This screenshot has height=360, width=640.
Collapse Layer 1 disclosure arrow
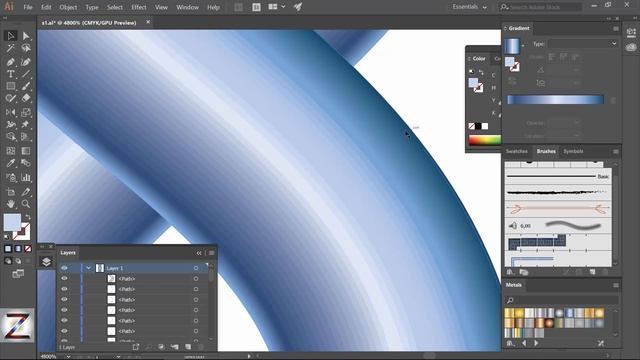pos(89,268)
